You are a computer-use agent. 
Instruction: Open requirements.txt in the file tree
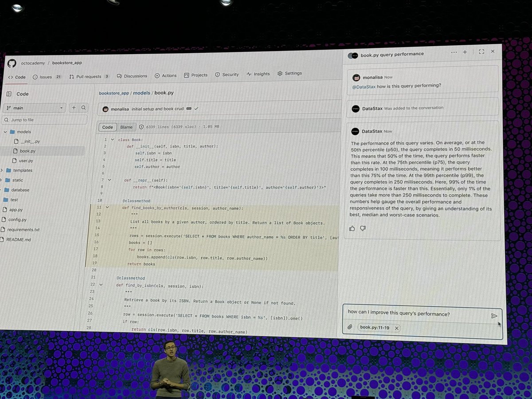tap(20, 230)
